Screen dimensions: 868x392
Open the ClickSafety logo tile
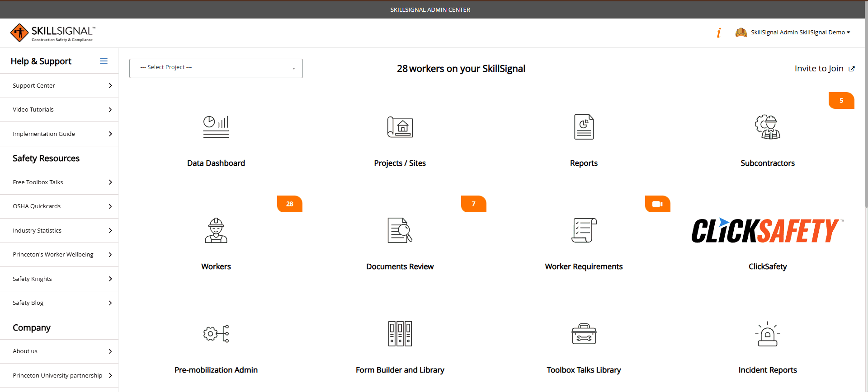(x=768, y=230)
